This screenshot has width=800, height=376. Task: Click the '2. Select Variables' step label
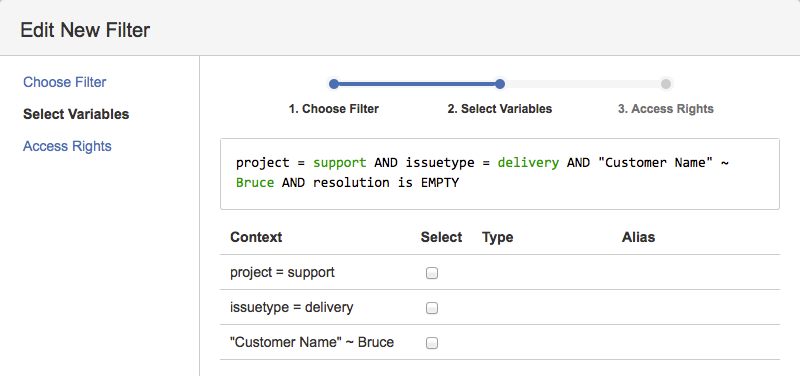500,109
